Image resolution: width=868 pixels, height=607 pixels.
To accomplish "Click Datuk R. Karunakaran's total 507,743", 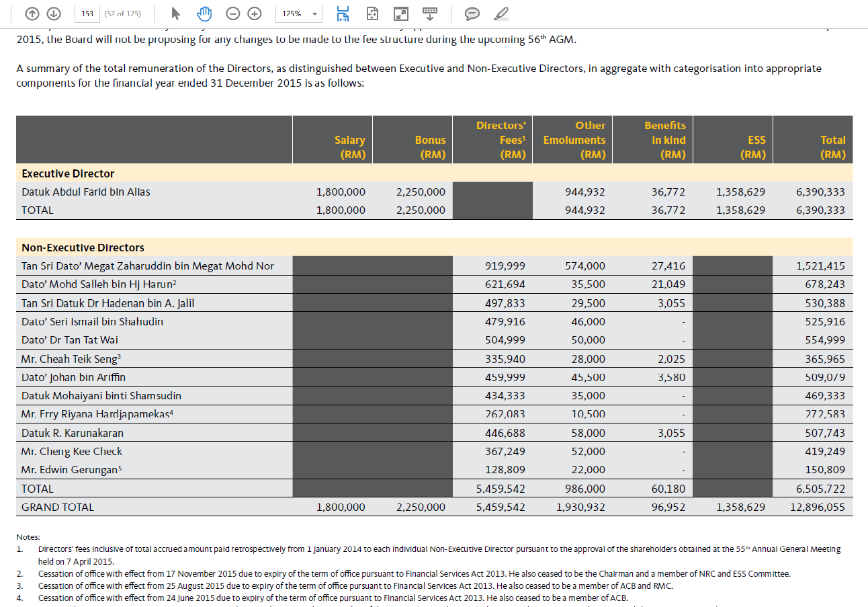I will pyautogui.click(x=826, y=433).
